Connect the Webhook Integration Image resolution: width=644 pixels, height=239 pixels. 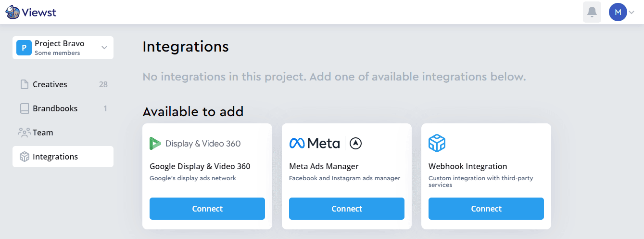click(x=486, y=209)
